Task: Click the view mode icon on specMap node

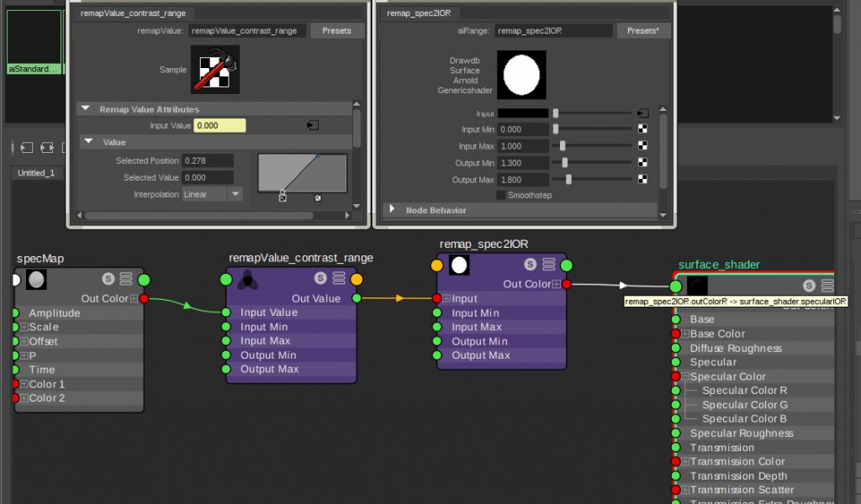Action: tap(126, 279)
